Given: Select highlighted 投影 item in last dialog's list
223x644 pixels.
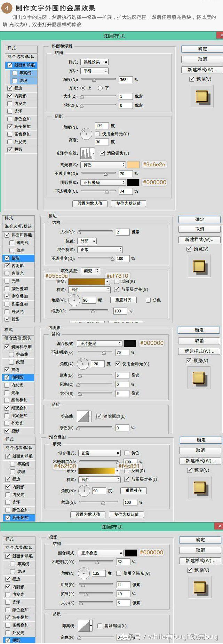Looking at the screenshot, I should (19, 640).
